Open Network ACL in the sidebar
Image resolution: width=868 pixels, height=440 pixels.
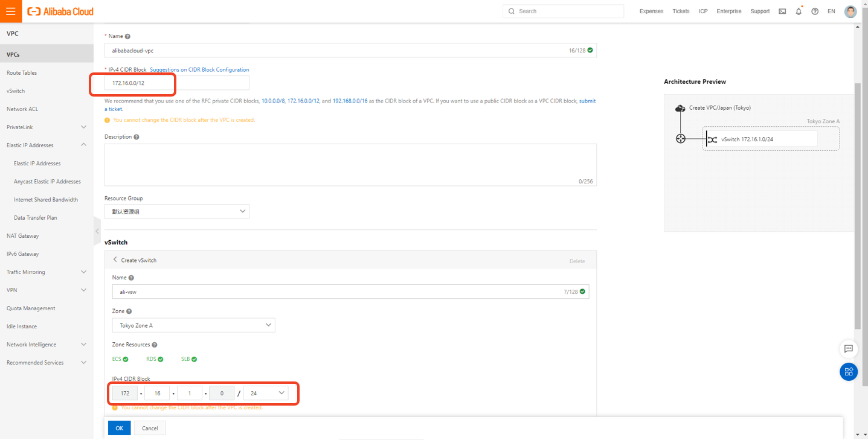[22, 109]
